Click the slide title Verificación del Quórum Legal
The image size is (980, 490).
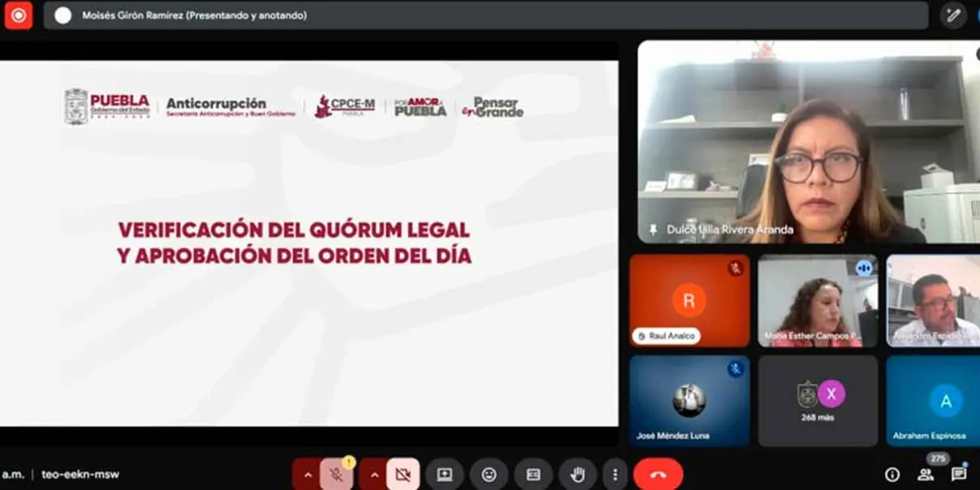pos(294,242)
